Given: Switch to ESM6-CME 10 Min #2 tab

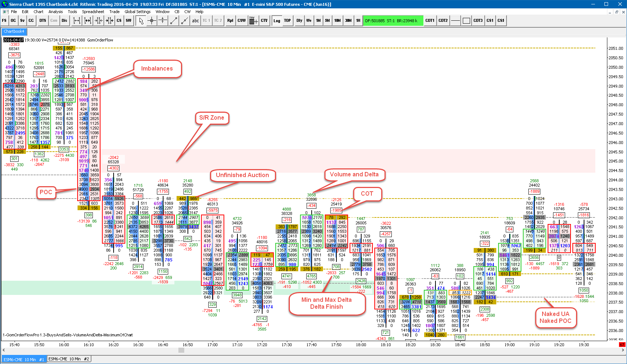Looking at the screenshot, I should tap(69, 359).
